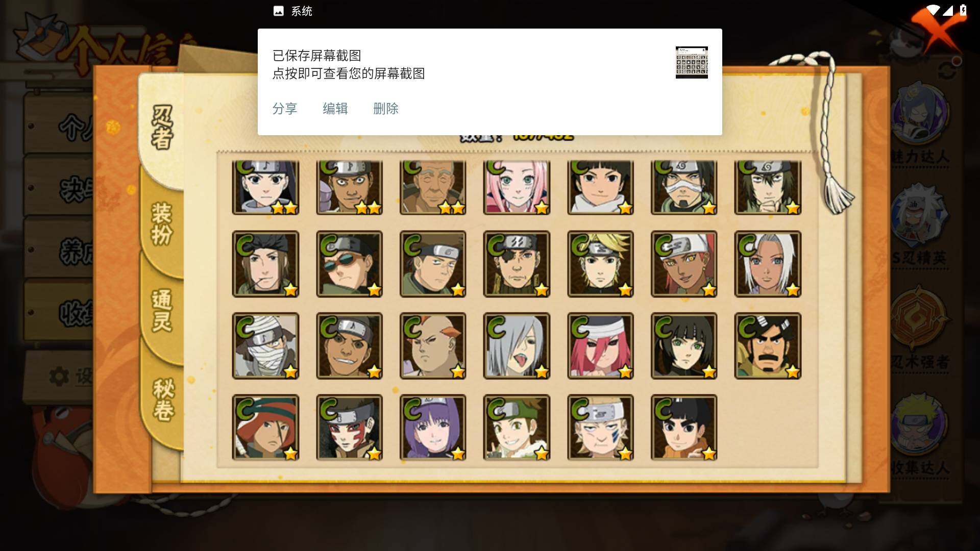Select the gray-haired ninja sticking tongue out

[x=517, y=346]
